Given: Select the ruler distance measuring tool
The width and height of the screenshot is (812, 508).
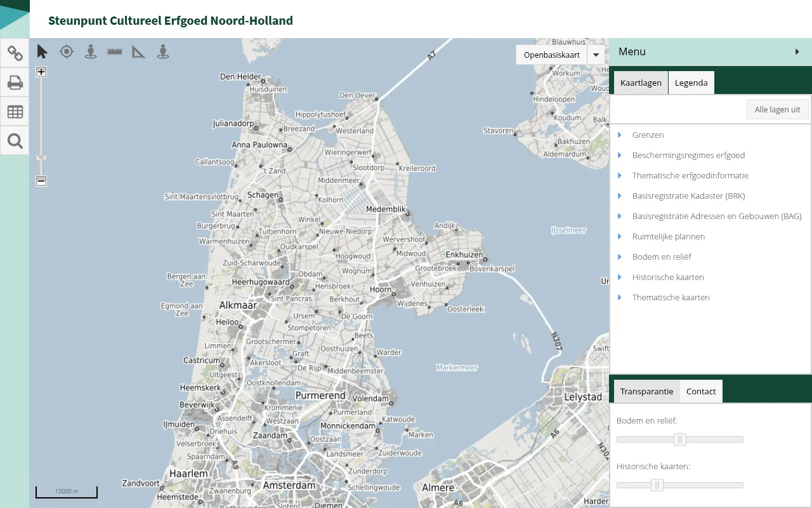Looking at the screenshot, I should coord(115,51).
